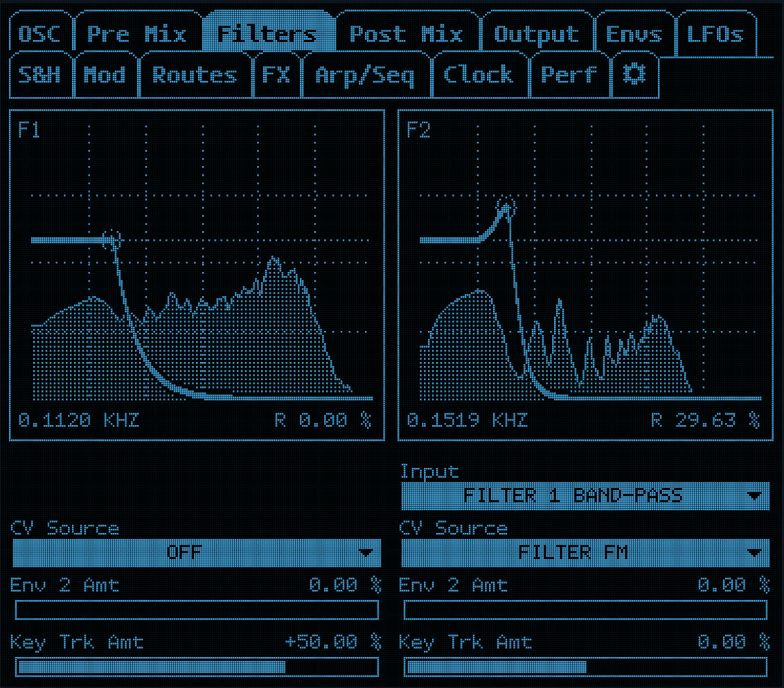Open the FX tab

(x=276, y=75)
